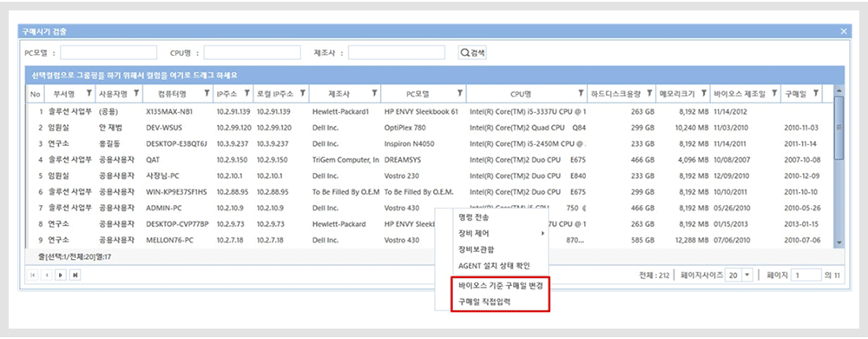This screenshot has height=339, width=868.
Task: Go to the next page with pager arrow
Action: coord(61,275)
